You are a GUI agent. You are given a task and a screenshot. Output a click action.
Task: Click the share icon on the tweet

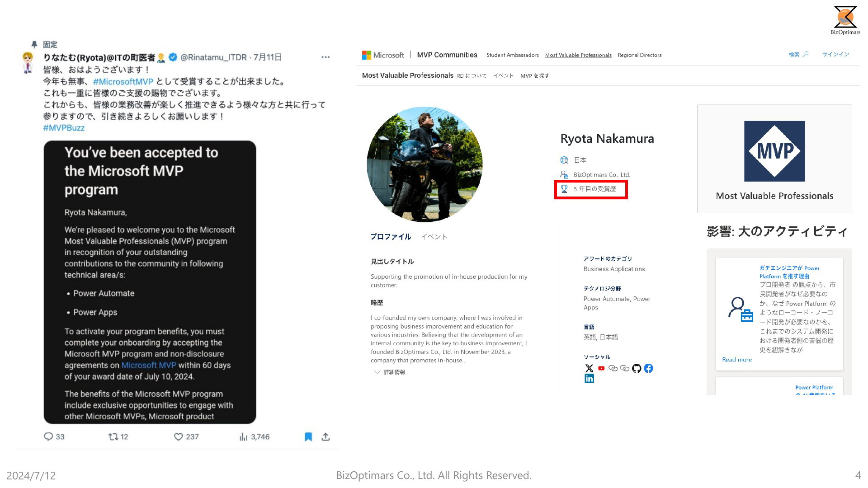325,436
